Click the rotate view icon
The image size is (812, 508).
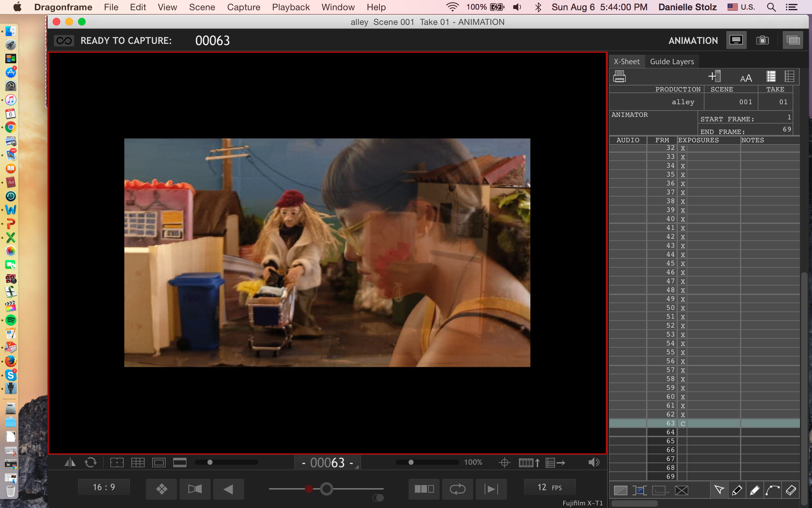pos(91,462)
